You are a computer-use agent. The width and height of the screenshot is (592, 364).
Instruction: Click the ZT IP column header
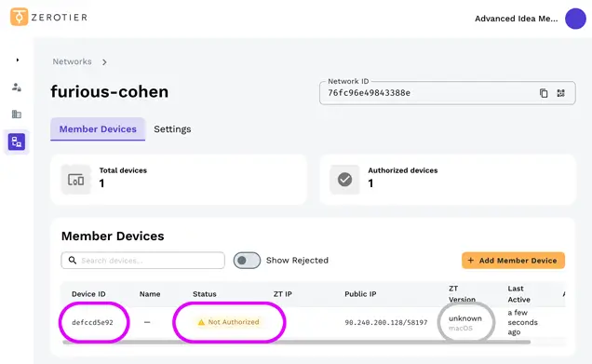[283, 294]
